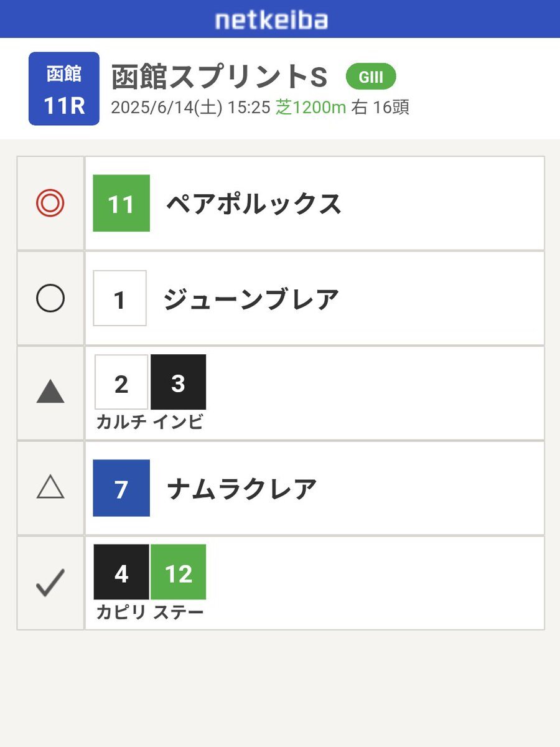The image size is (560, 747).
Task: Click the 函館 11R race badge
Action: click(x=64, y=88)
